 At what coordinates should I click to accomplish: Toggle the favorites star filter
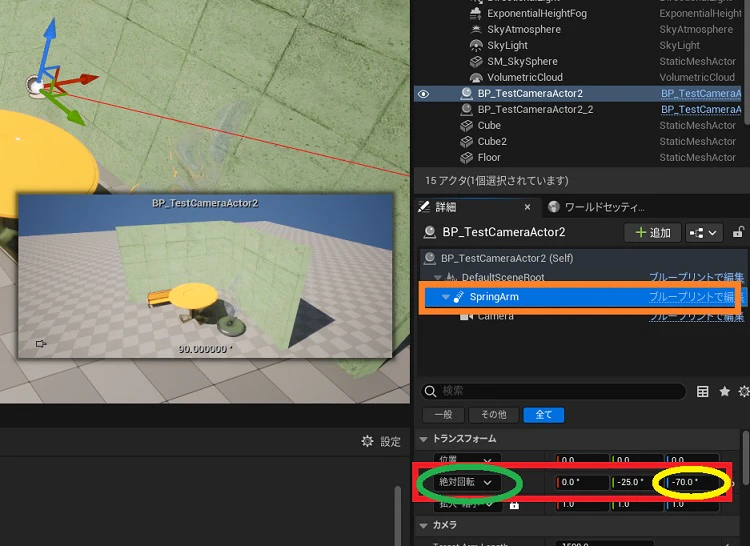(725, 392)
